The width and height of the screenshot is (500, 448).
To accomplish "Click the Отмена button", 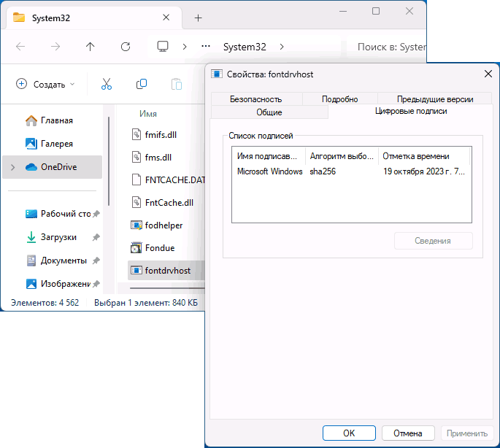I will point(408,433).
